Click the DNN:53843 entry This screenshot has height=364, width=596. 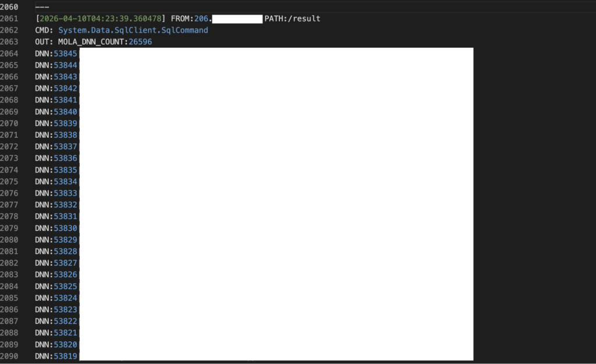56,77
